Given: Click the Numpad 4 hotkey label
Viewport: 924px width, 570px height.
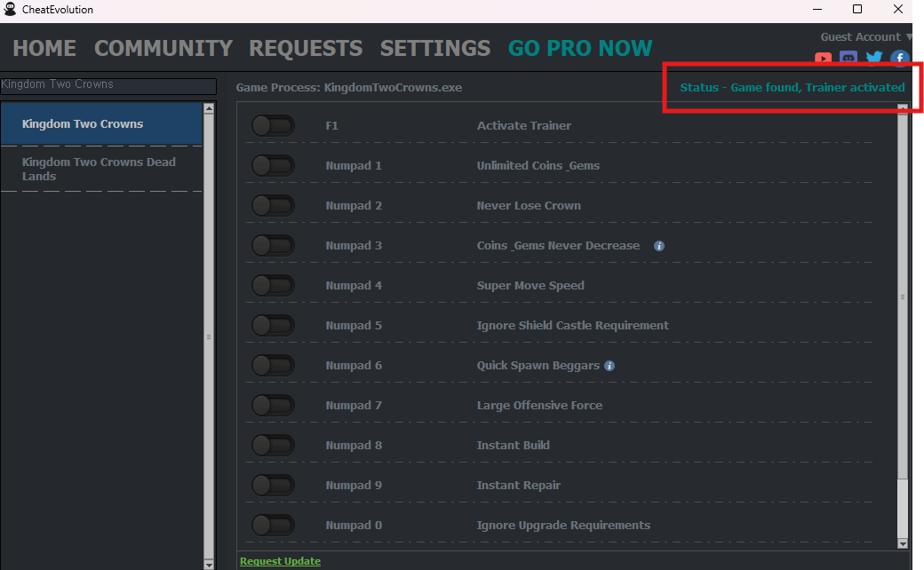Looking at the screenshot, I should point(354,286).
